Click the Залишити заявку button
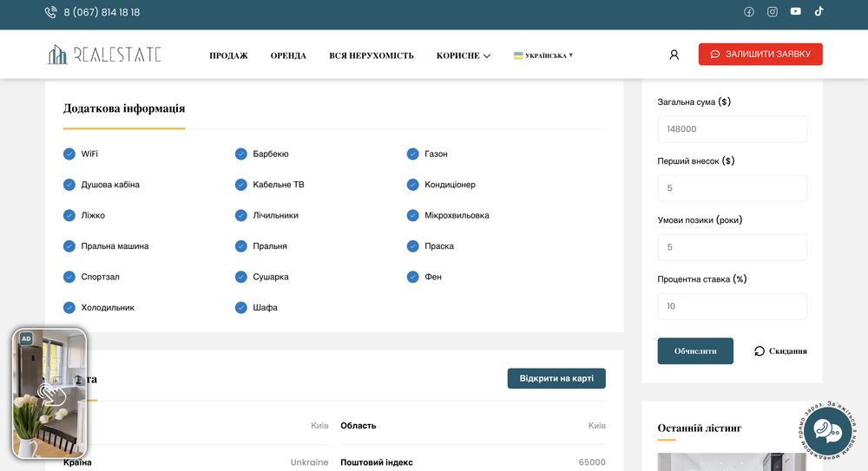This screenshot has height=471, width=868. [x=760, y=55]
